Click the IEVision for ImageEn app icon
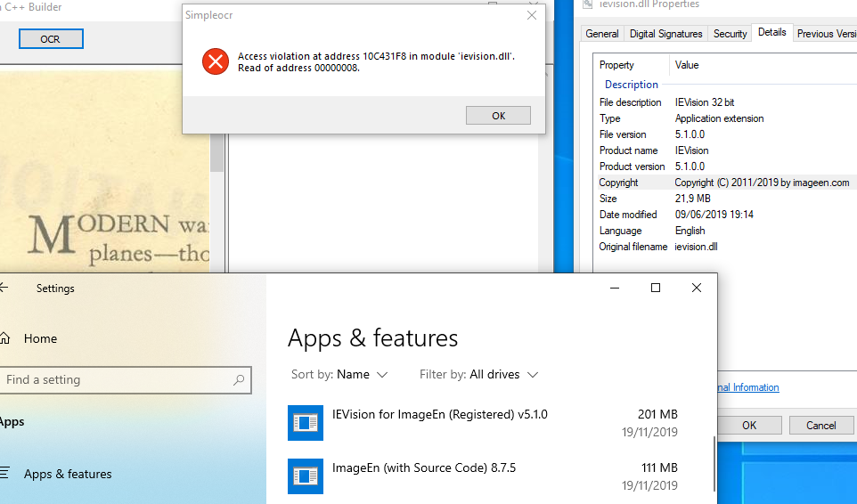 click(x=306, y=422)
